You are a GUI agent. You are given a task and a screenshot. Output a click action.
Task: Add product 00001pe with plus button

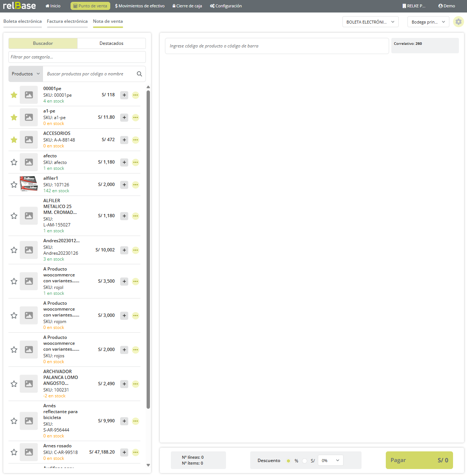(124, 95)
